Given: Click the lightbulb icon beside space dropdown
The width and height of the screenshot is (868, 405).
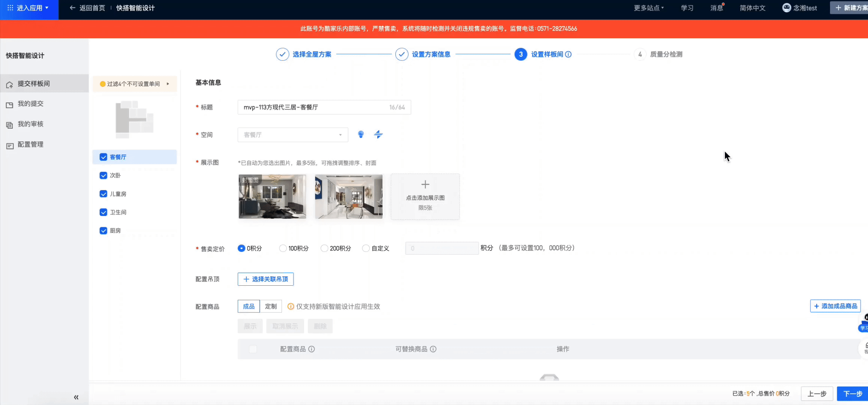Looking at the screenshot, I should pos(361,134).
